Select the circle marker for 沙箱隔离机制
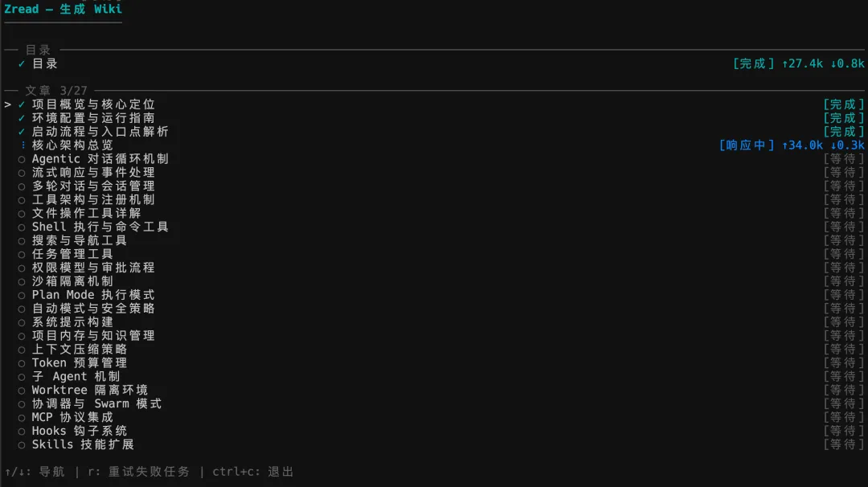Viewport: 868px width, 487px height. pyautogui.click(x=22, y=282)
